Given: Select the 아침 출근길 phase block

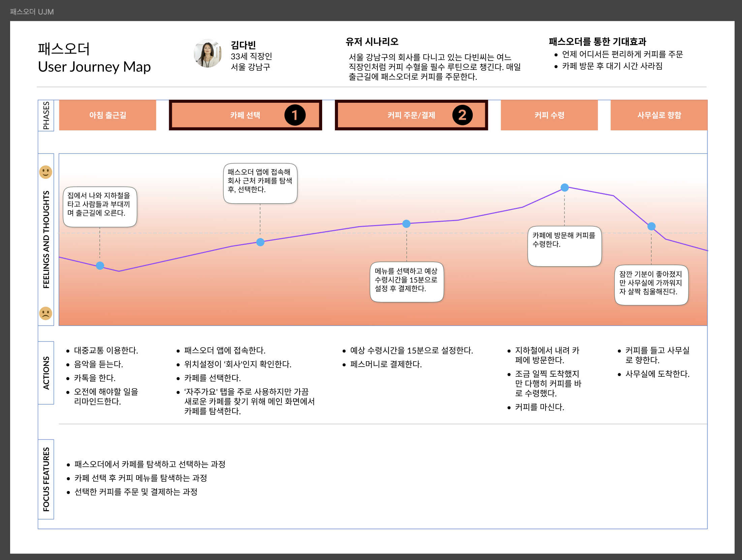Looking at the screenshot, I should tap(107, 115).
